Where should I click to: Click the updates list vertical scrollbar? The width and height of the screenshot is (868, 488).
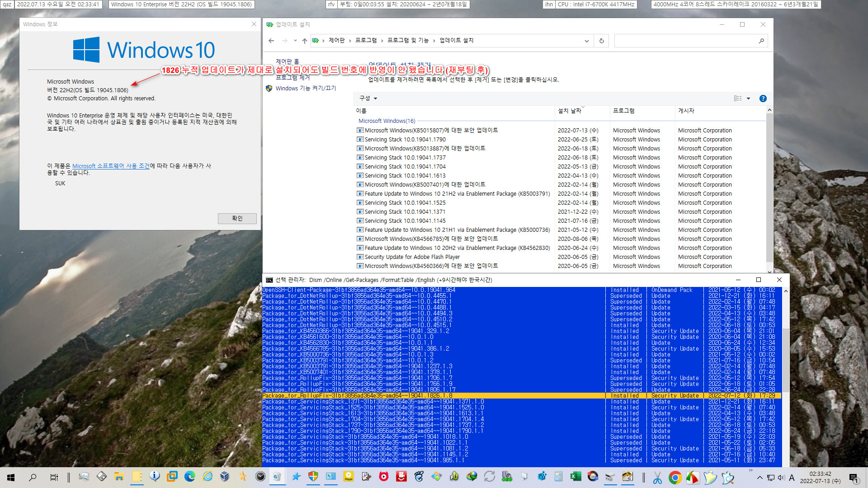769,188
